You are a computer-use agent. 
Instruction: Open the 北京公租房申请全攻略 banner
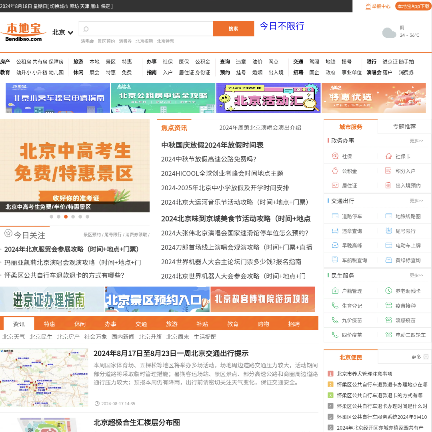(x=163, y=98)
